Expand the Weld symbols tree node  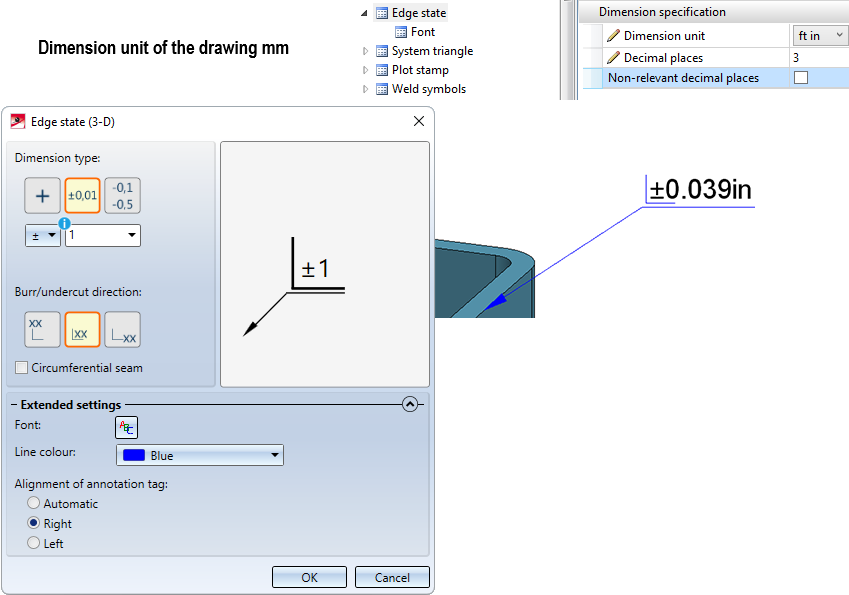(x=365, y=89)
